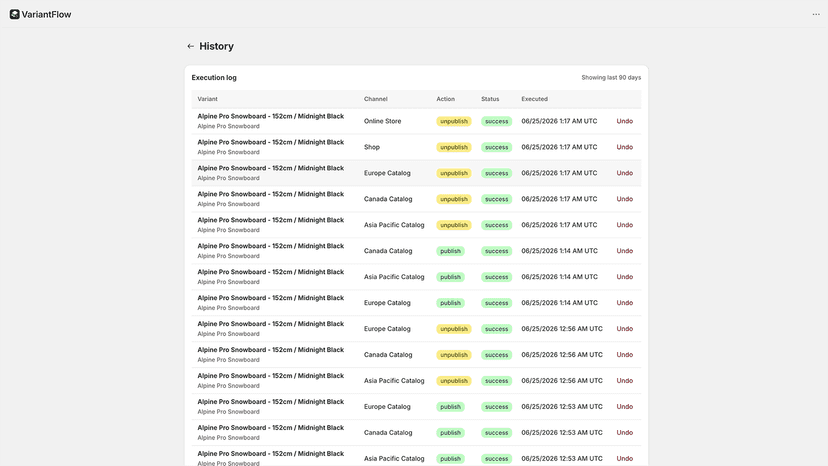The image size is (828, 466).
Task: Undo the Online Store unpublish at 1:17 AM
Action: 624,121
